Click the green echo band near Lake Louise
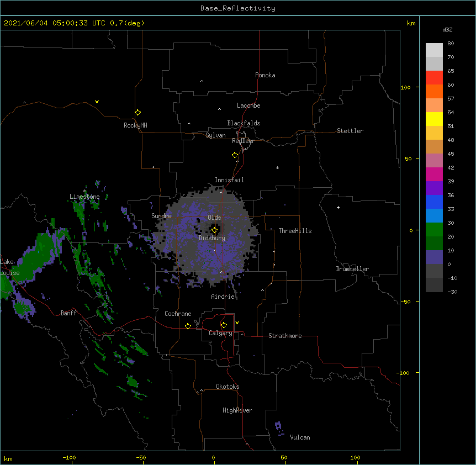Viewport: 476px width, 465px height. point(36,256)
